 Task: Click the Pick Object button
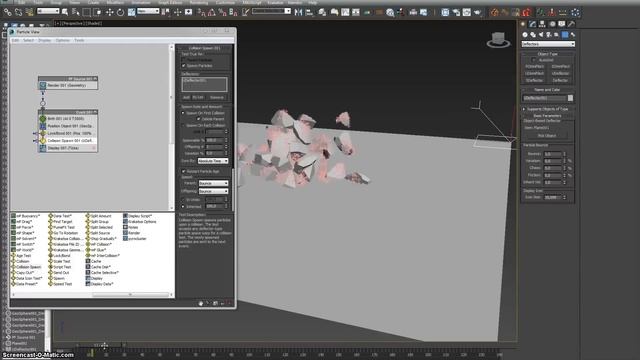coord(547,136)
